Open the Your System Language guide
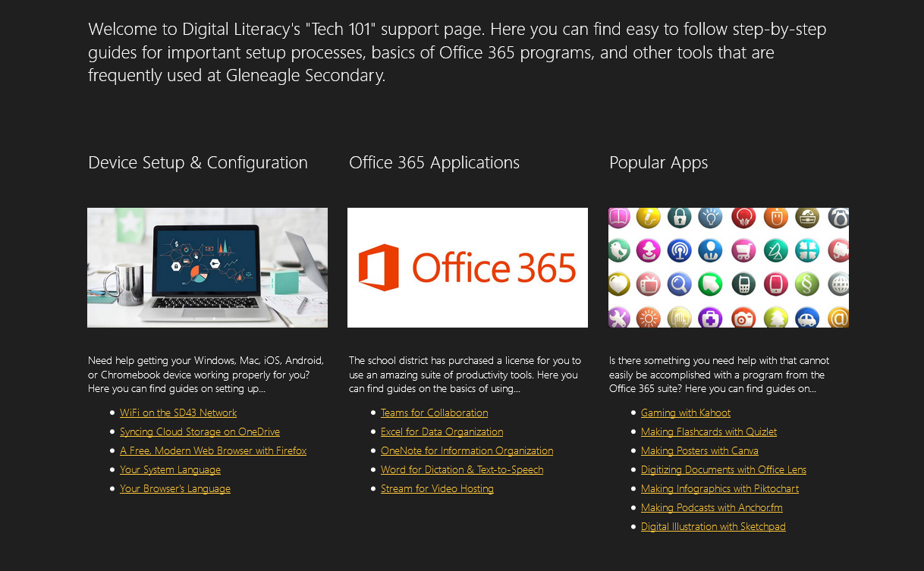This screenshot has height=571, width=924. tap(170, 469)
